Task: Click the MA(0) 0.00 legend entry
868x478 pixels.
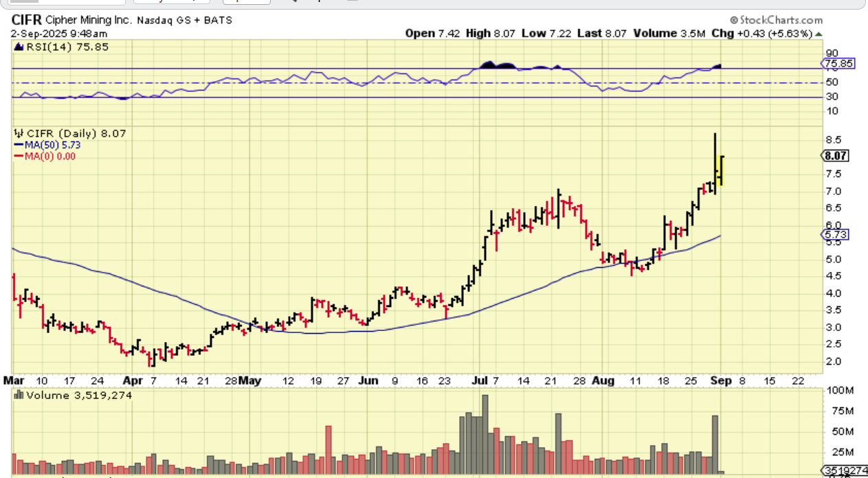Action: coord(50,157)
